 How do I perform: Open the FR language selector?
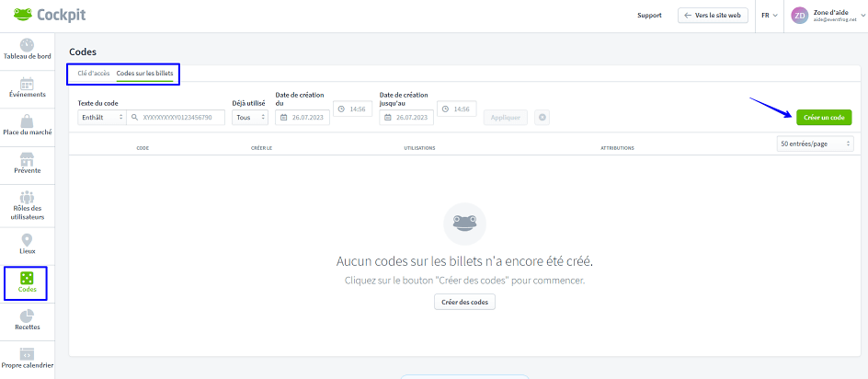tap(769, 16)
